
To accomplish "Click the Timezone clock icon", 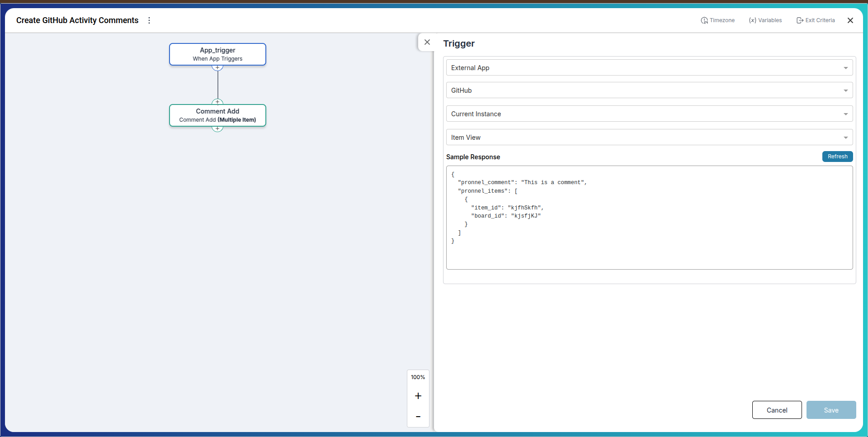I will tap(704, 20).
